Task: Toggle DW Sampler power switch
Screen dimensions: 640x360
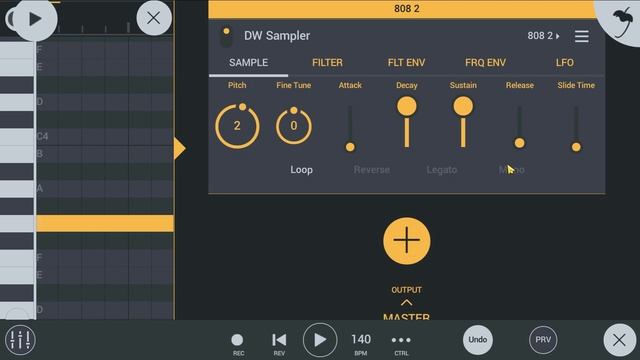Action: tap(226, 37)
